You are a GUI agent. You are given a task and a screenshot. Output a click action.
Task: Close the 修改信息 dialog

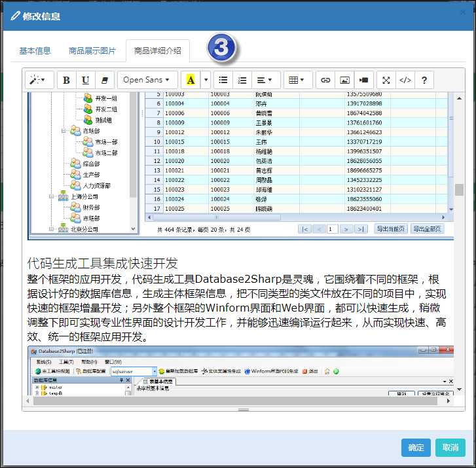[463, 12]
